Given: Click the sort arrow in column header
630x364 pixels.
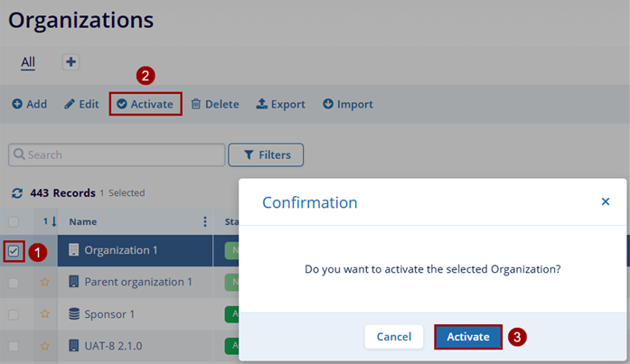Looking at the screenshot, I should pos(53,221).
